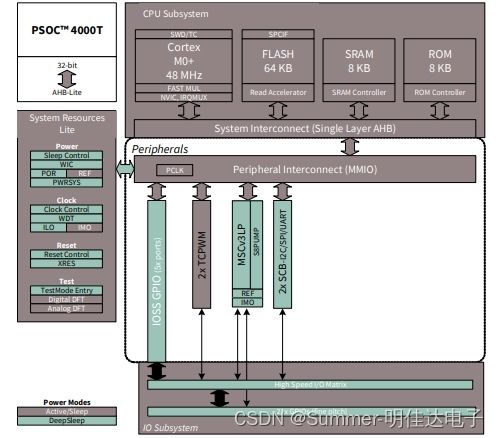
Task: Click the ROM Controller block
Action: pos(440,92)
